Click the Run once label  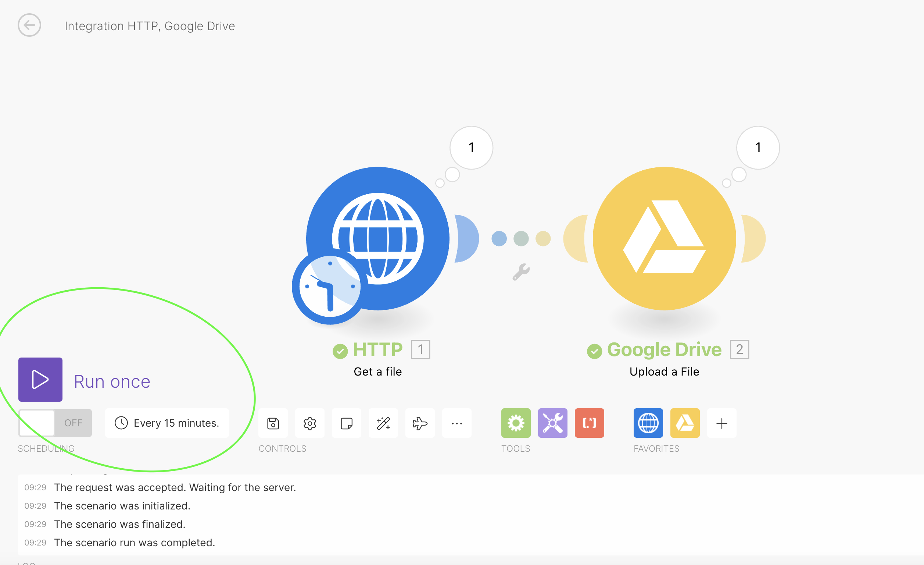pos(112,381)
